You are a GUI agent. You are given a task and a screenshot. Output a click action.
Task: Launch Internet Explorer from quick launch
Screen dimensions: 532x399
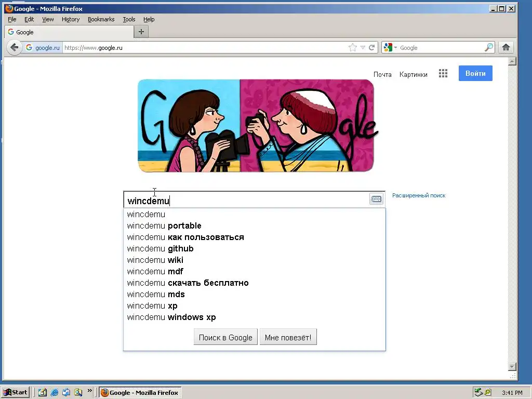pyautogui.click(x=54, y=393)
